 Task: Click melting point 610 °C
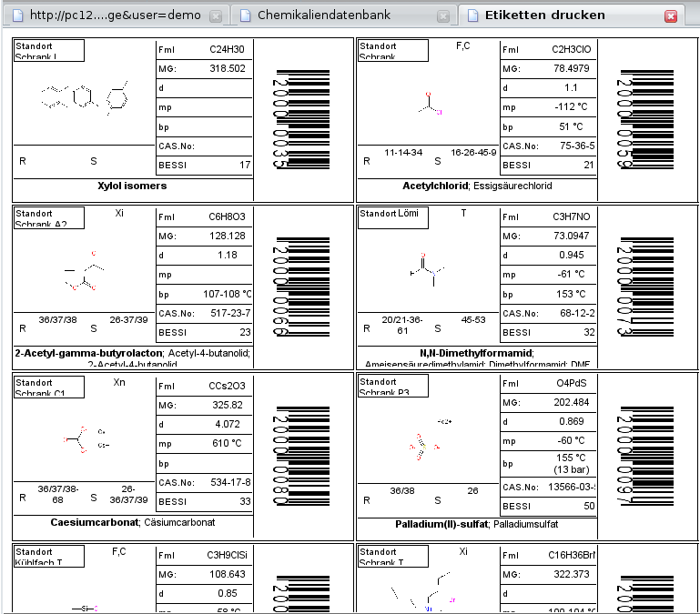click(x=227, y=443)
